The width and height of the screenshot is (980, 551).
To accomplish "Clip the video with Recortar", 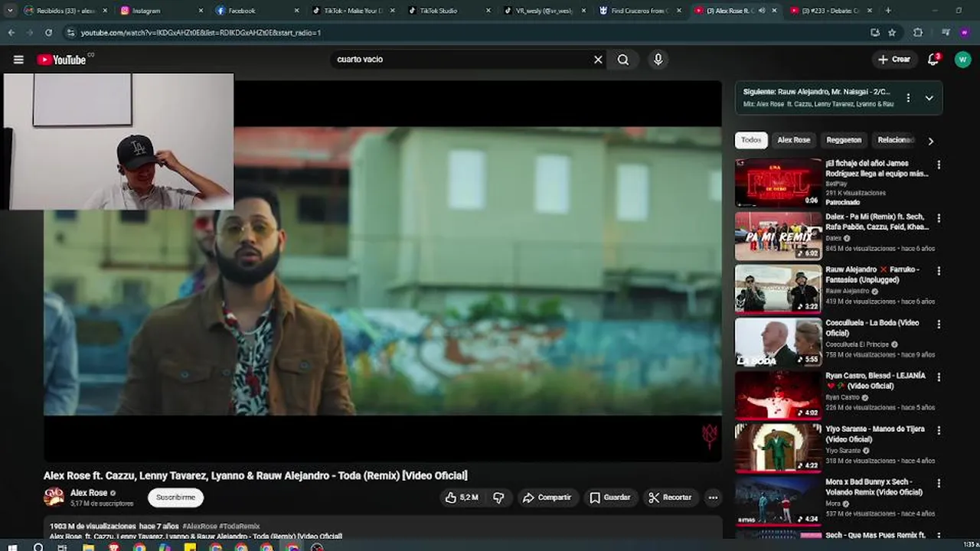I will [670, 497].
